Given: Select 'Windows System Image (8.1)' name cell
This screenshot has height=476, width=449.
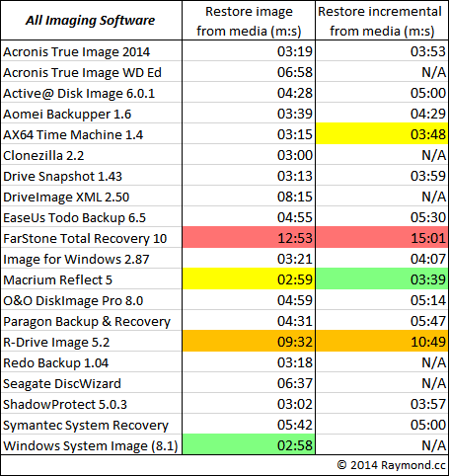Looking at the screenshot, I should (x=92, y=445).
